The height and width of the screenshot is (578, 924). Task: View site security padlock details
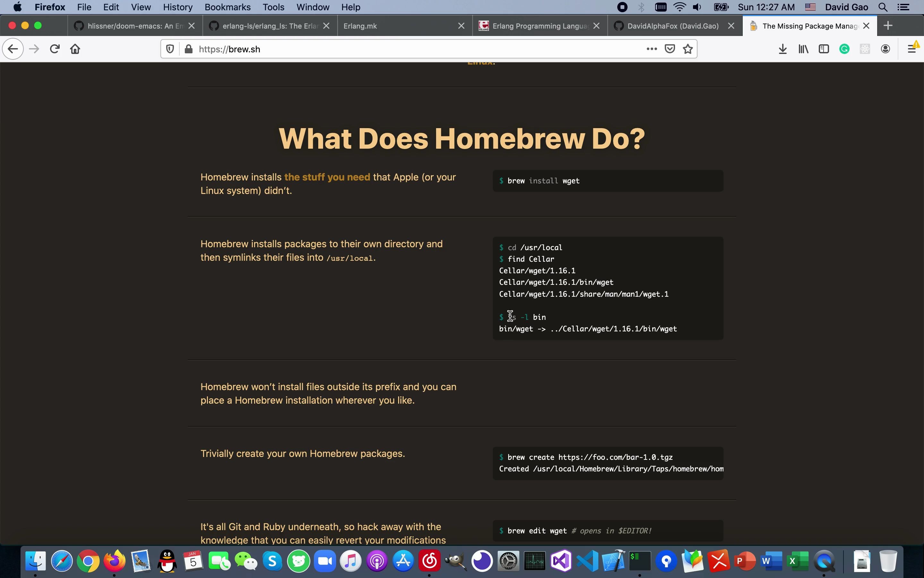tap(188, 49)
